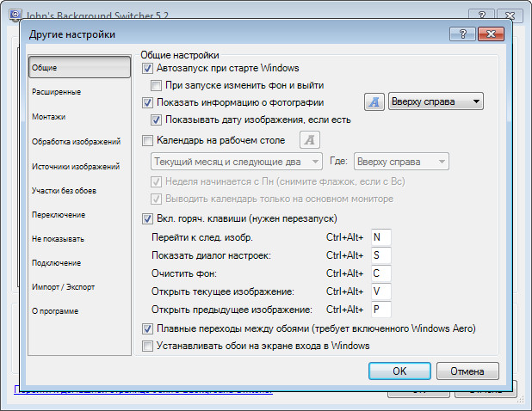Click the help button in Другие настройки dialog
Viewport: 532px width, 411px height.
tap(463, 34)
